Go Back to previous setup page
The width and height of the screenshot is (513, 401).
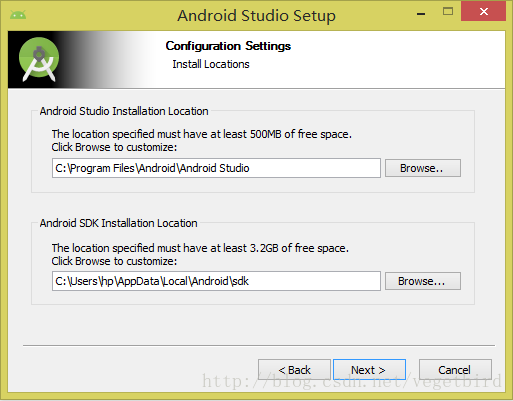click(294, 370)
